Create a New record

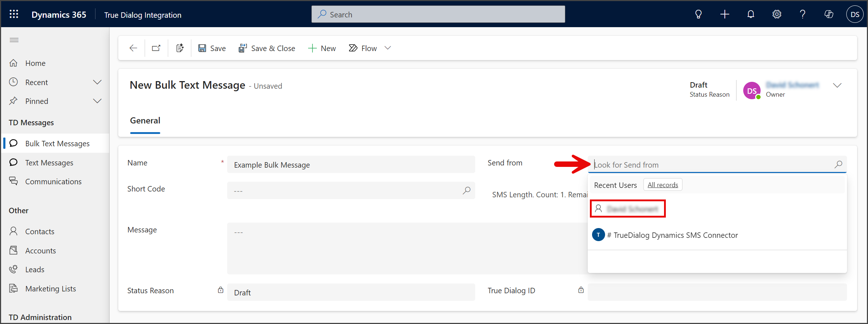tap(322, 48)
